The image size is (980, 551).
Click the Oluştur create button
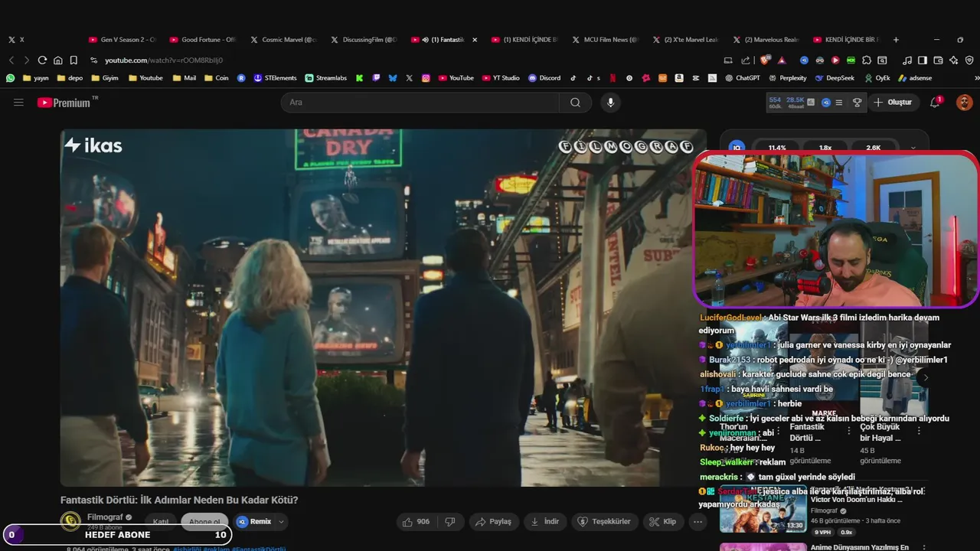pyautogui.click(x=893, y=102)
